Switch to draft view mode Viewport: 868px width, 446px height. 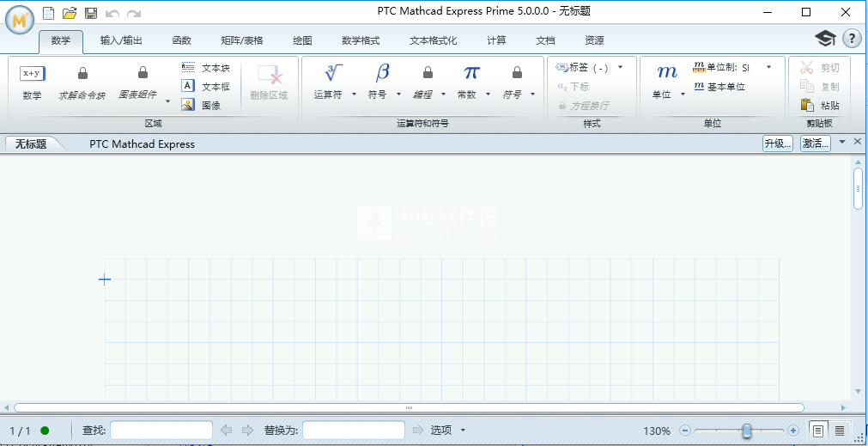pyautogui.click(x=840, y=430)
